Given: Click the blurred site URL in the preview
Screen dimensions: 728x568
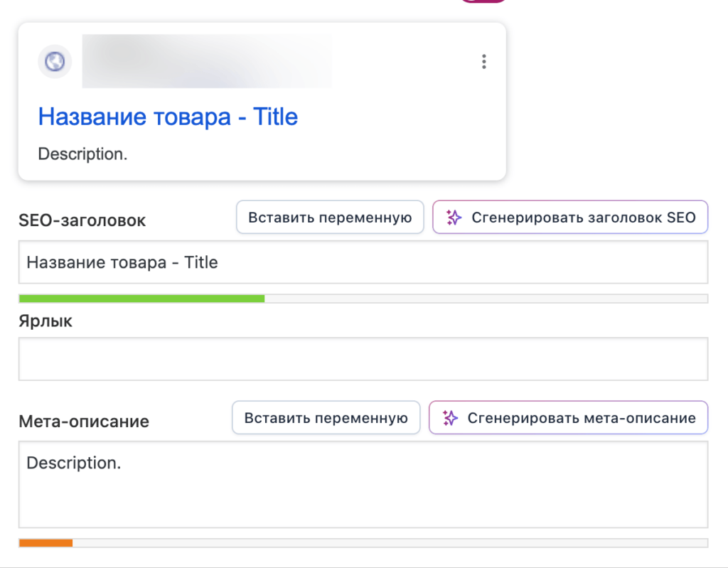Looking at the screenshot, I should point(207,61).
